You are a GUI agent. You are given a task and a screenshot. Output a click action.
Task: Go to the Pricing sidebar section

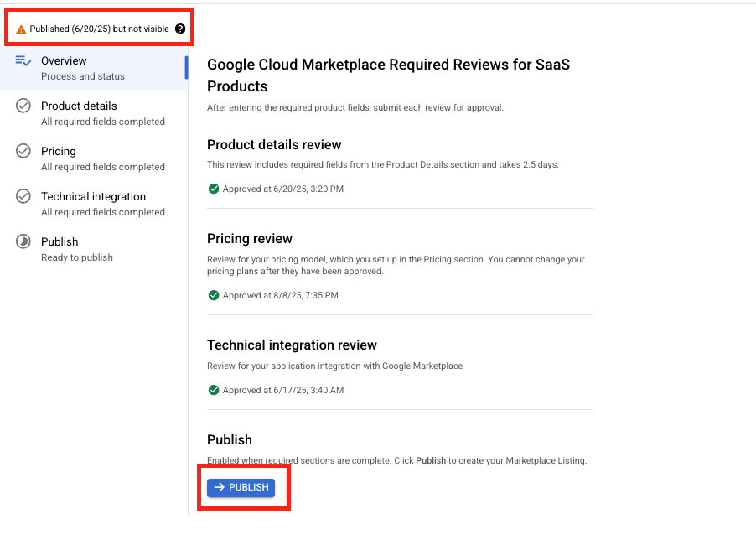coord(94,158)
